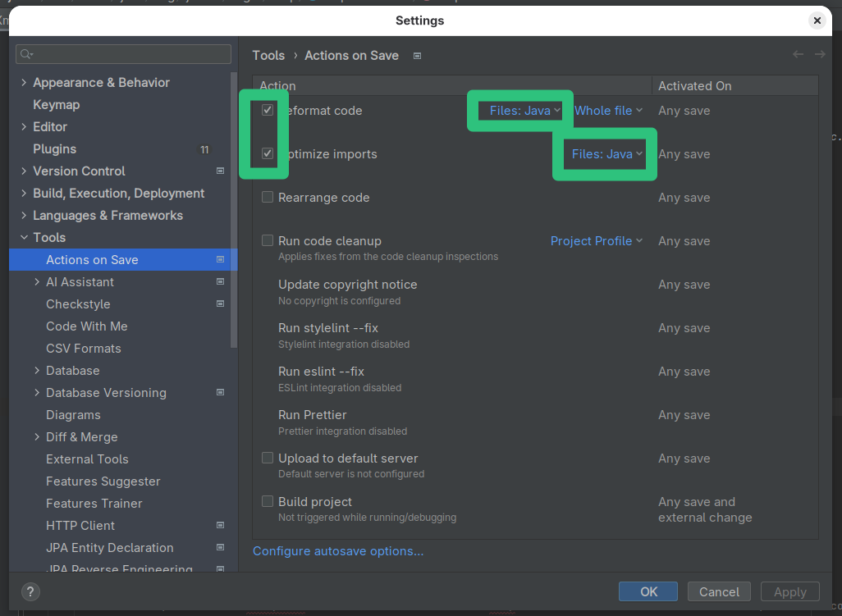Click the Apply button
Image resolution: width=842 pixels, height=616 pixels.
[790, 591]
